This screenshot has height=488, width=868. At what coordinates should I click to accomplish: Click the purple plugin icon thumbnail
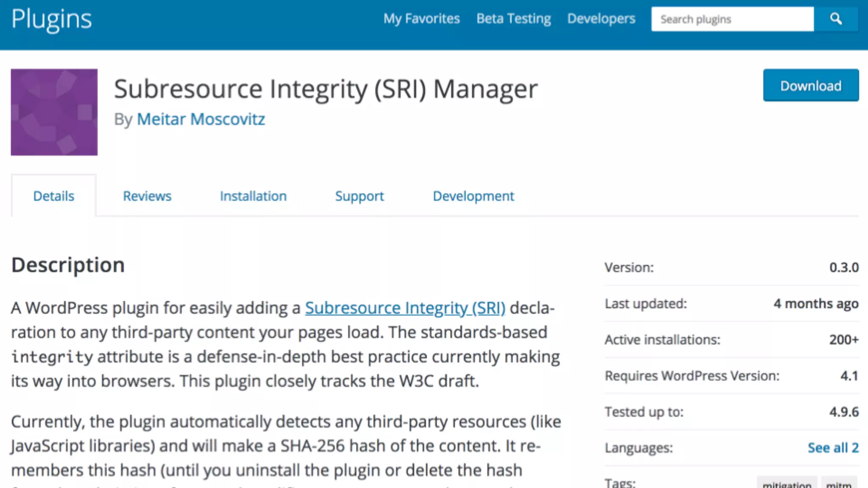point(54,112)
